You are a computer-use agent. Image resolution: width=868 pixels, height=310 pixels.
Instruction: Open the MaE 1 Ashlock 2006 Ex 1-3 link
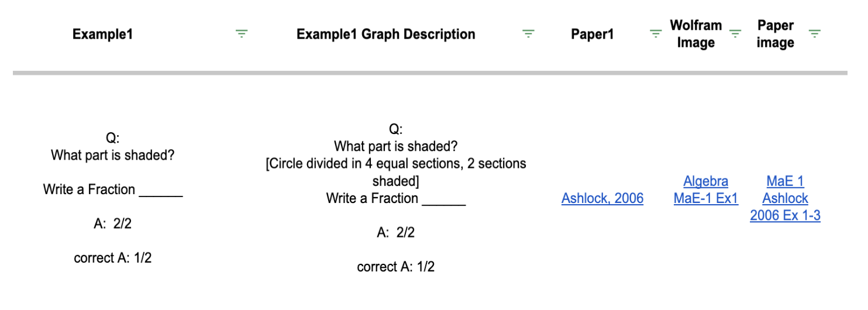click(785, 198)
